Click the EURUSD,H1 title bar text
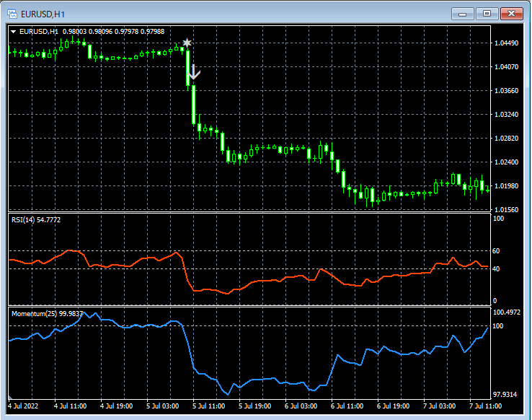This screenshot has width=532, height=420. click(x=43, y=14)
